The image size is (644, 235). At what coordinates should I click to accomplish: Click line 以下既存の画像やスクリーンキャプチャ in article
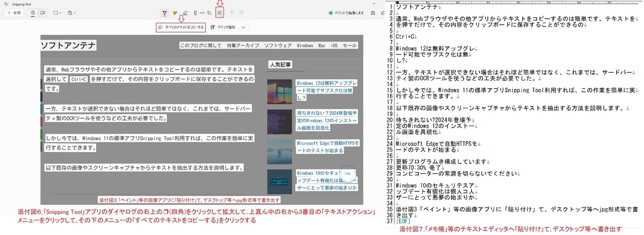tap(144, 167)
